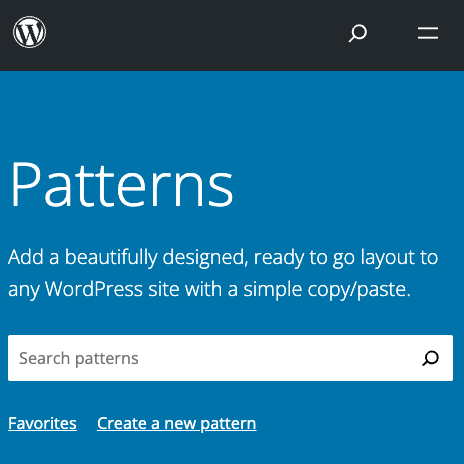Screen dimensions: 464x464
Task: Open the Favorites link
Action: click(42, 423)
